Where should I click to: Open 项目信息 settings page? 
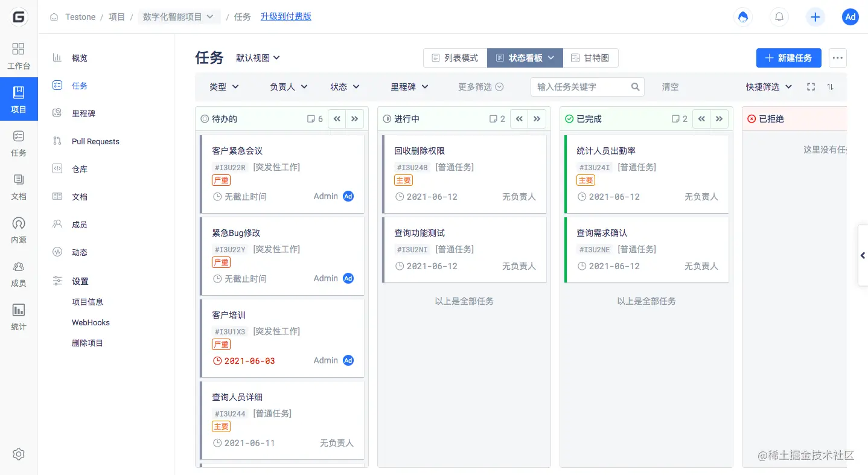click(88, 302)
